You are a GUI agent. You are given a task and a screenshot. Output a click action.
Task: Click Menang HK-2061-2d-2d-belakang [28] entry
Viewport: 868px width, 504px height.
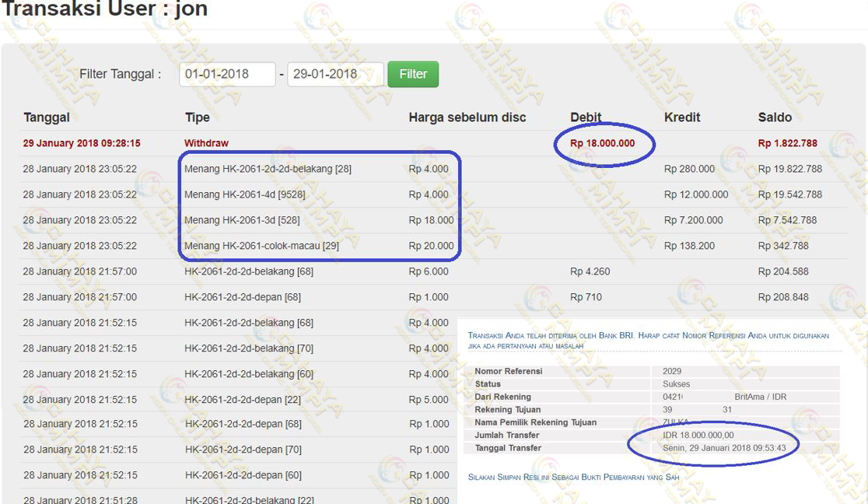pyautogui.click(x=268, y=169)
